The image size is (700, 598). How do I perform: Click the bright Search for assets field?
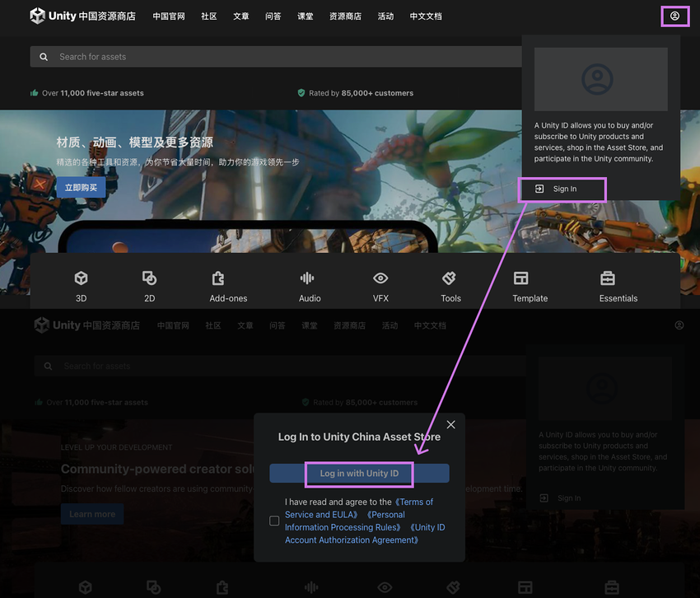point(276,57)
